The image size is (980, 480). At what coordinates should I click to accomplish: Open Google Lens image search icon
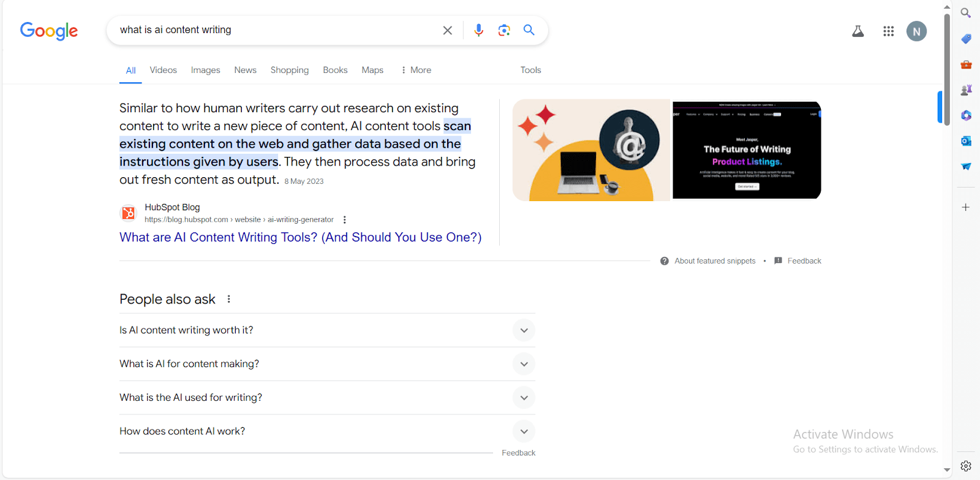click(504, 30)
